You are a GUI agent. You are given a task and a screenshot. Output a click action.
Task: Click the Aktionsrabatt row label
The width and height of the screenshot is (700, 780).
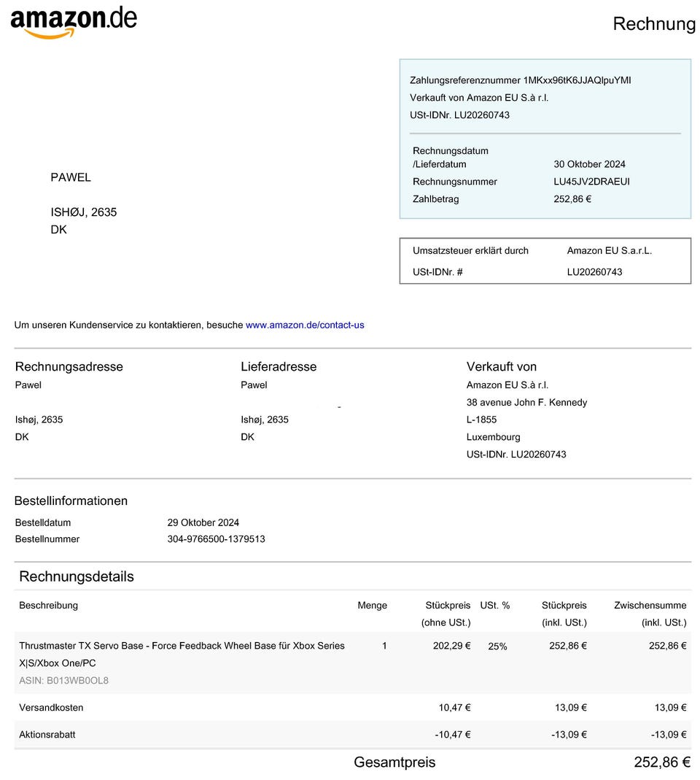tap(47, 735)
